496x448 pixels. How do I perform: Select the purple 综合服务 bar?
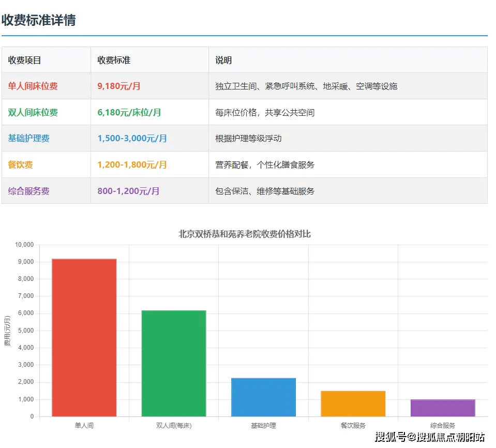(x=442, y=408)
